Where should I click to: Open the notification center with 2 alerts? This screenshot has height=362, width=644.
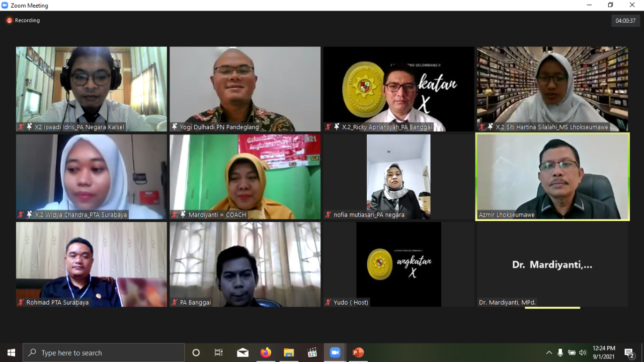coord(629,352)
